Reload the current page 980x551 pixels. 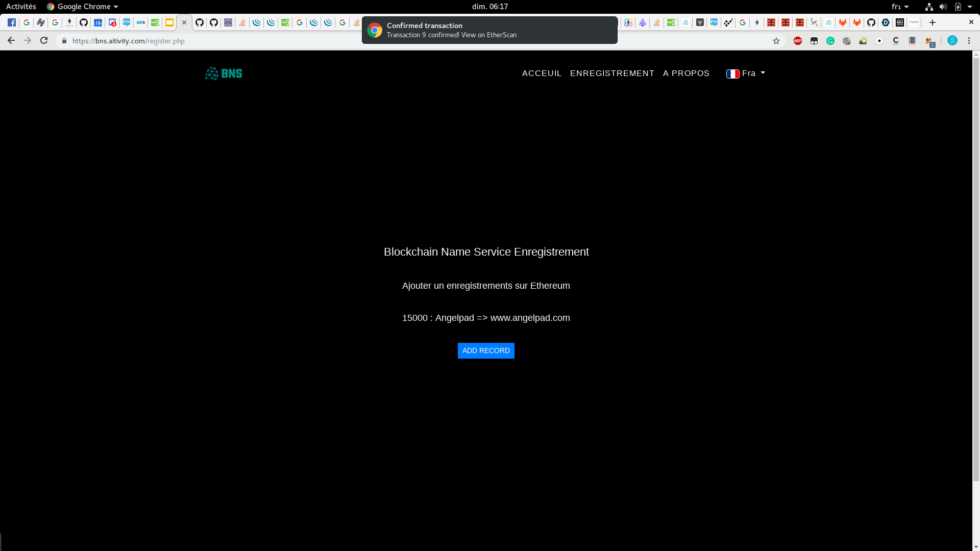44,41
